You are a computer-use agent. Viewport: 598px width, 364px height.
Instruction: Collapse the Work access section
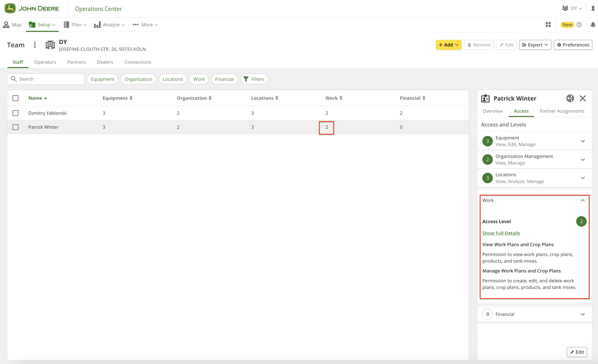pyautogui.click(x=583, y=200)
